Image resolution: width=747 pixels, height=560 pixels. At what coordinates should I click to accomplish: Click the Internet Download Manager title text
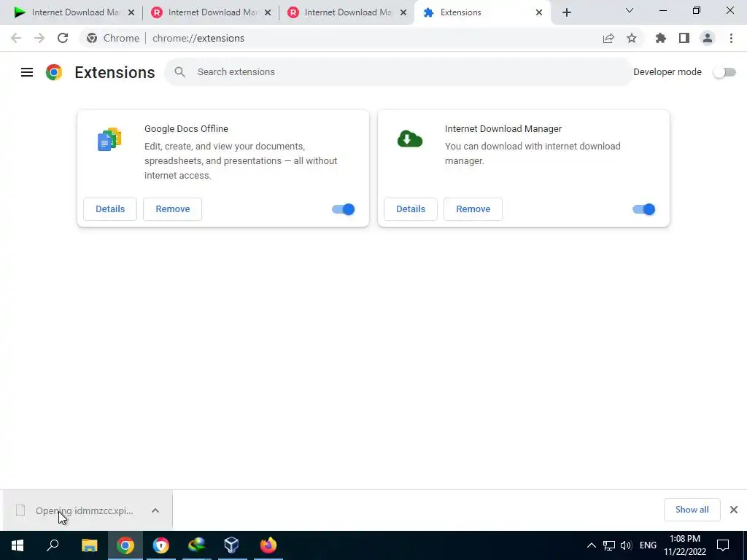(x=503, y=128)
